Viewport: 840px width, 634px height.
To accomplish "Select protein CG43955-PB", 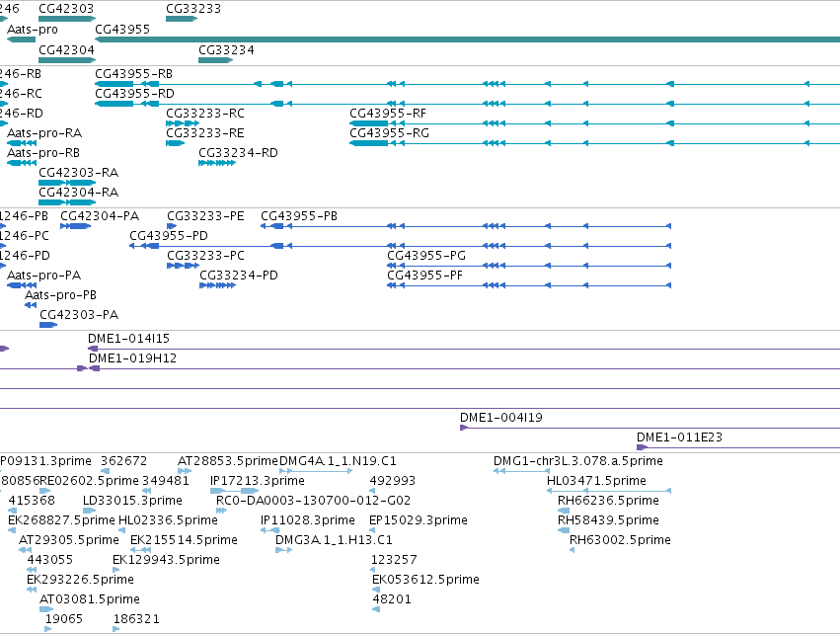I will click(x=299, y=216).
